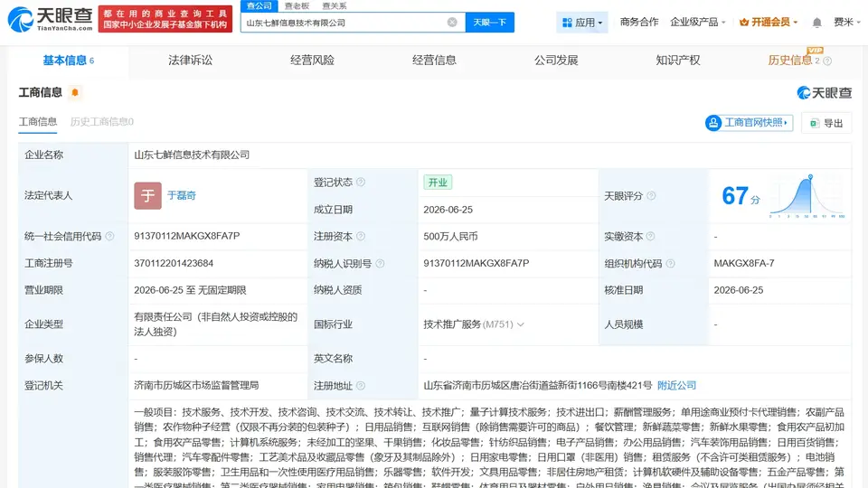Screen dimensions: 868x488
Task: Click the 济南市历城区市场监督管理局 value
Action: pos(196,385)
